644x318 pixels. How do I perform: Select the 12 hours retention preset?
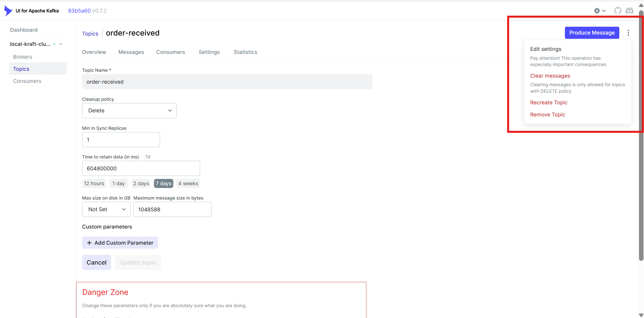[94, 183]
